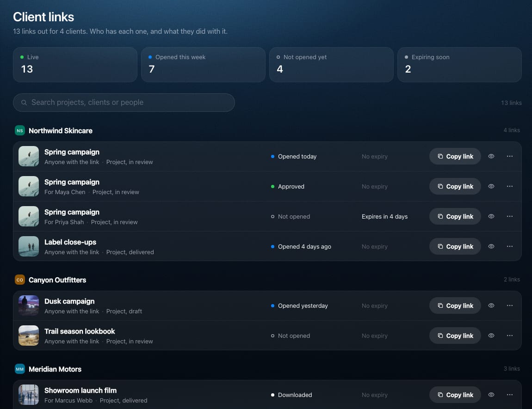532x409 pixels.
Task: Click the '3 links' count beside Meridian Motors
Action: point(512,368)
